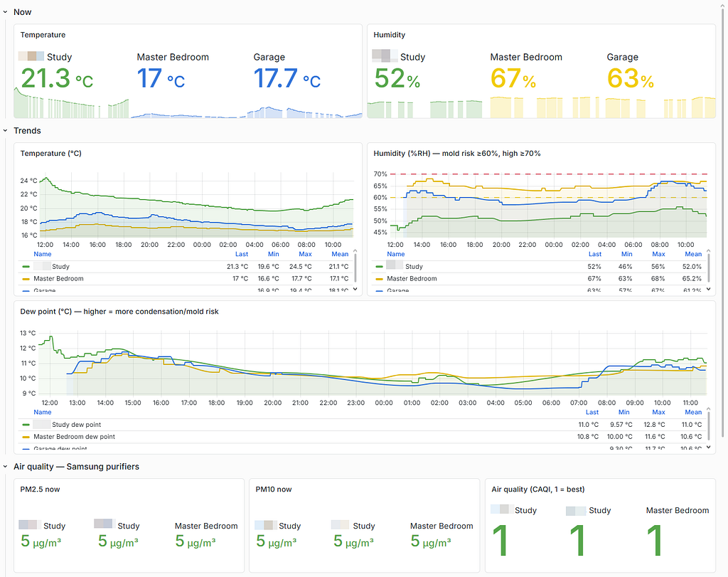Screen dimensions: 728x577
Task: Toggle Master Bedroom series in Temperature legend
Action: coord(58,279)
